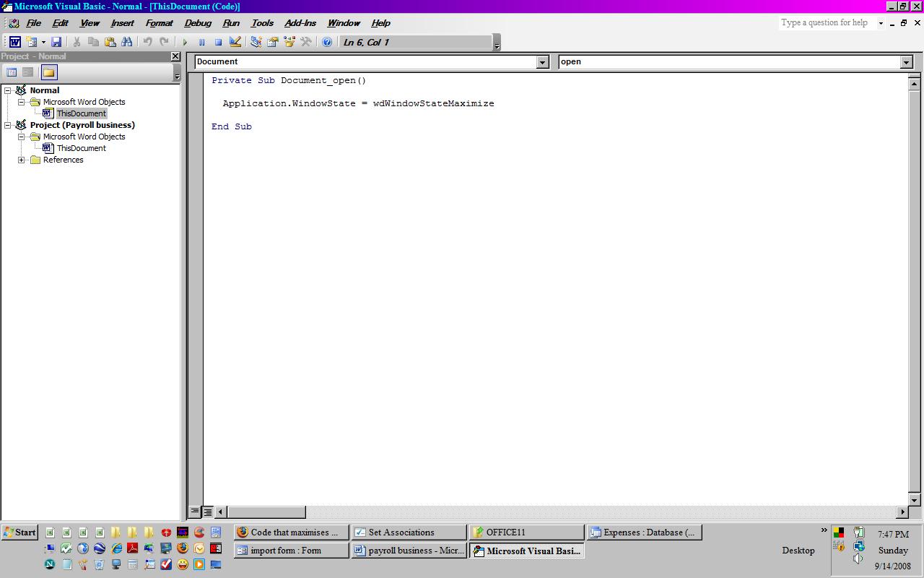Open the Properties Window toolbar icon
Image resolution: width=924 pixels, height=578 pixels.
point(272,42)
